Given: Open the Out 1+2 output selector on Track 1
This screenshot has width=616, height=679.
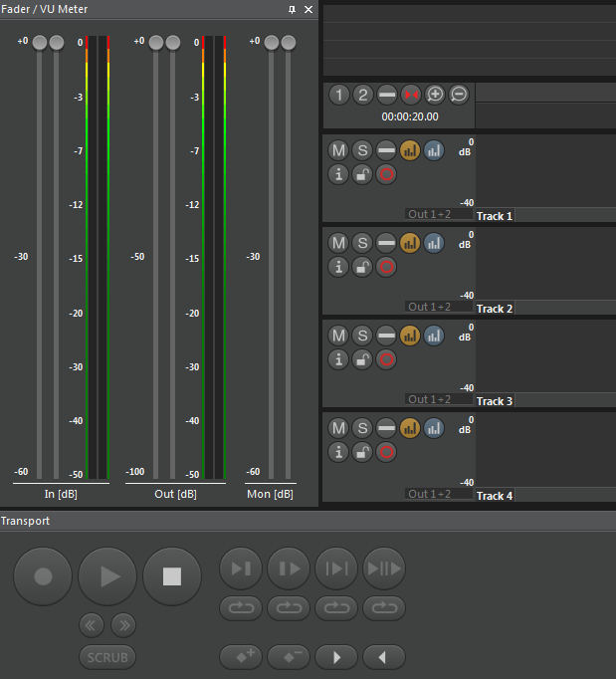Looking at the screenshot, I should click(x=429, y=215).
